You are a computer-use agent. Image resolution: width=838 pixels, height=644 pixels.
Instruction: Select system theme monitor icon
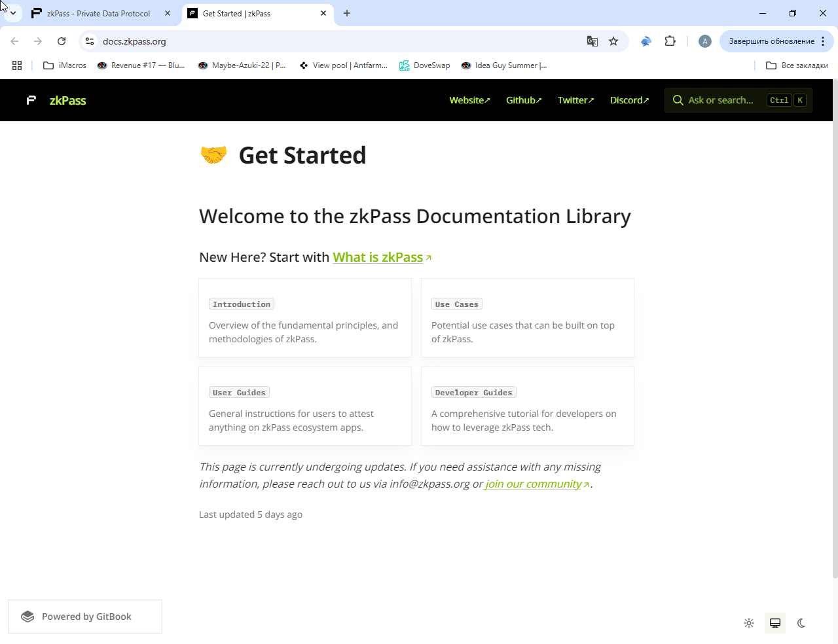pos(775,623)
